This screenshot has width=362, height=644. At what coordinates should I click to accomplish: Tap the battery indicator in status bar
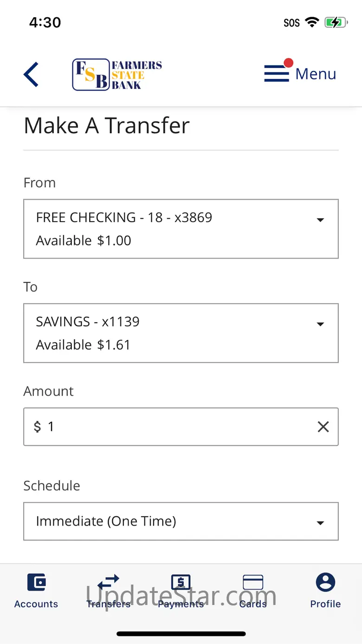click(335, 22)
